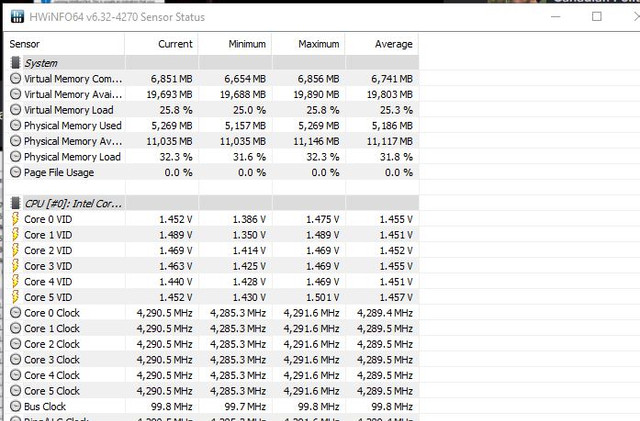Click the clock icon beside Physical Memory Available
The image size is (640, 421).
(16, 141)
